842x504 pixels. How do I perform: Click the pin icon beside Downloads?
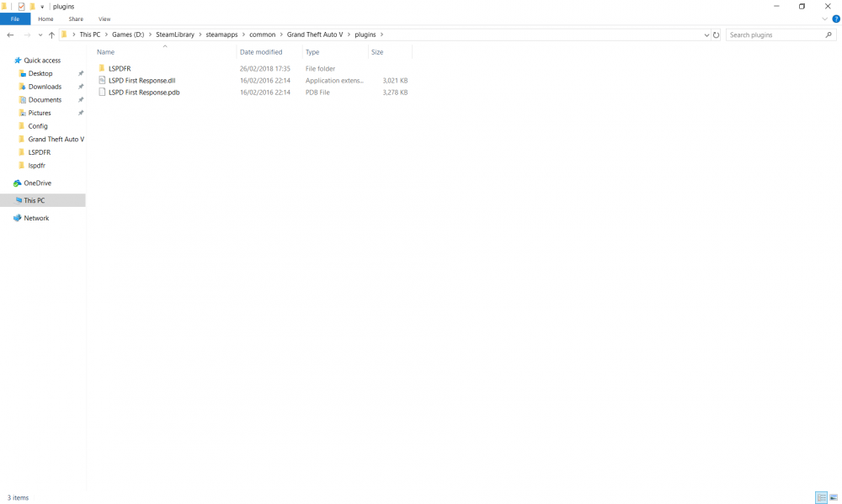(81, 87)
